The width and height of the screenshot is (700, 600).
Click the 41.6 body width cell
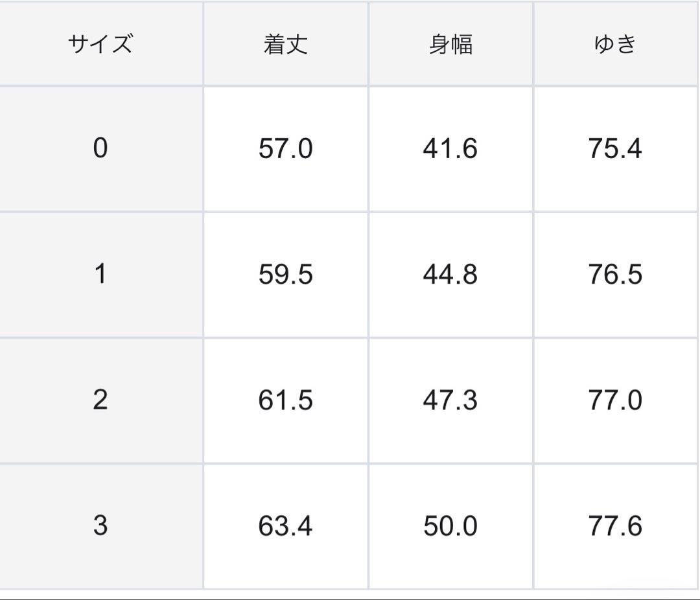450,149
